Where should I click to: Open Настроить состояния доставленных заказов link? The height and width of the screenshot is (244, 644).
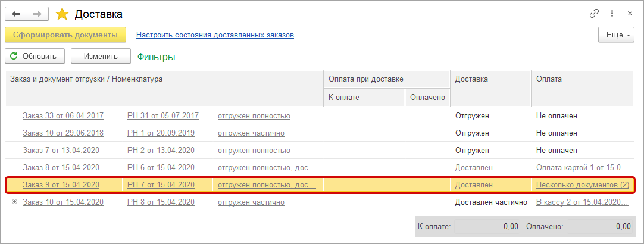click(215, 35)
